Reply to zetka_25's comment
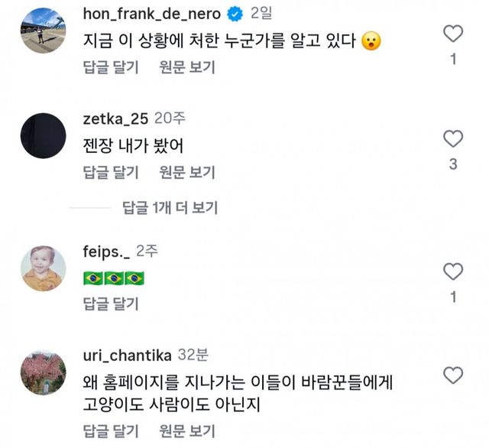Viewport: 489px width, 448px height. (110, 172)
